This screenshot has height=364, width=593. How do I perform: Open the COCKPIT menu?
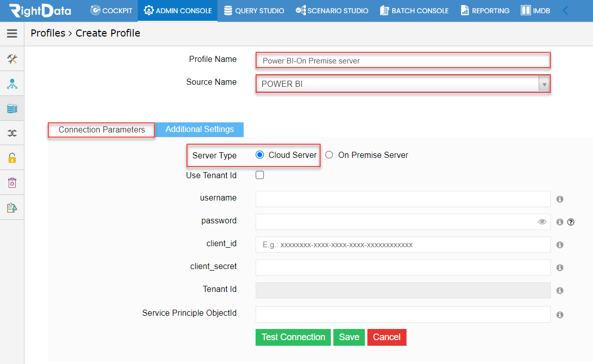tap(111, 11)
